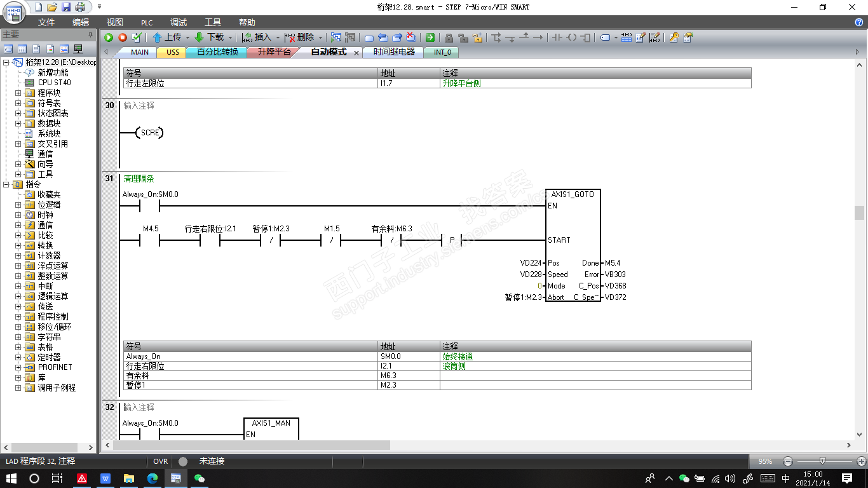The image size is (868, 488).
Task: Click the insert coil icon
Action: tap(571, 37)
